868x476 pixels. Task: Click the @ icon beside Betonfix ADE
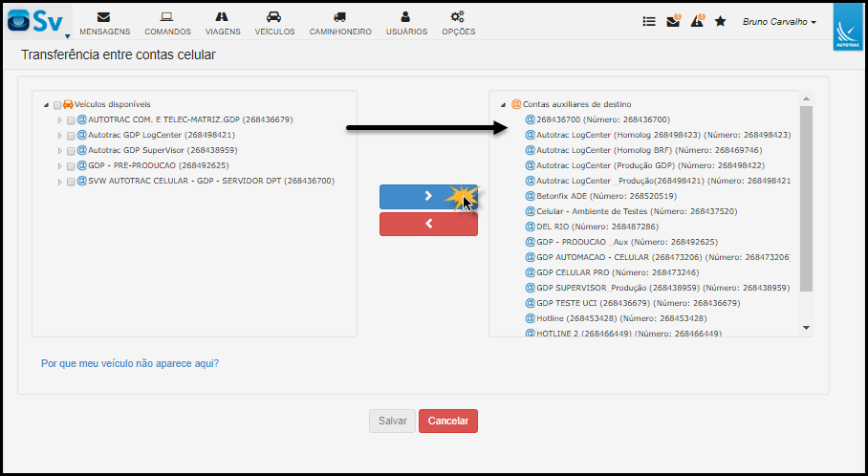tap(530, 196)
